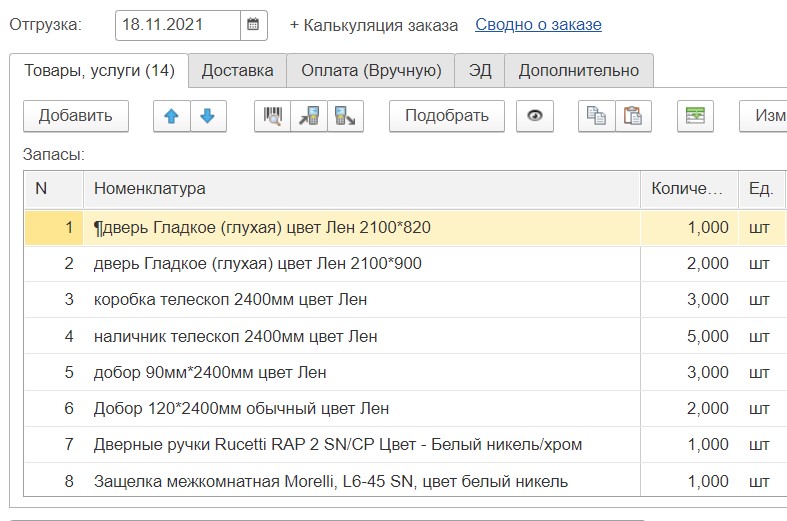Click the load from data terminal icon

308,116
